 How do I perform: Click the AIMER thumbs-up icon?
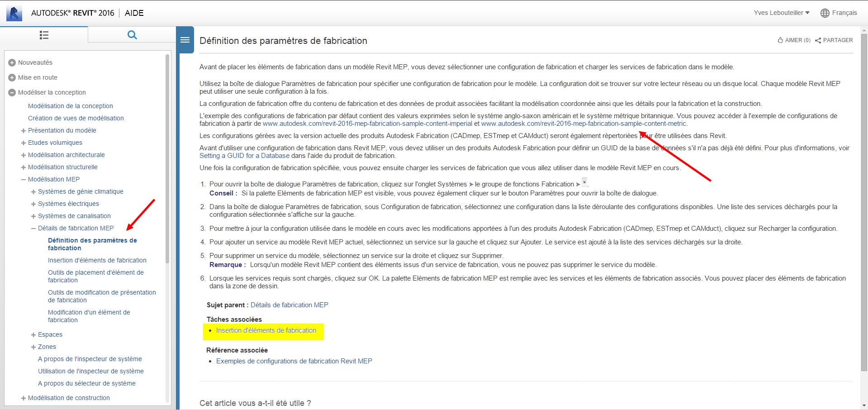coord(780,40)
